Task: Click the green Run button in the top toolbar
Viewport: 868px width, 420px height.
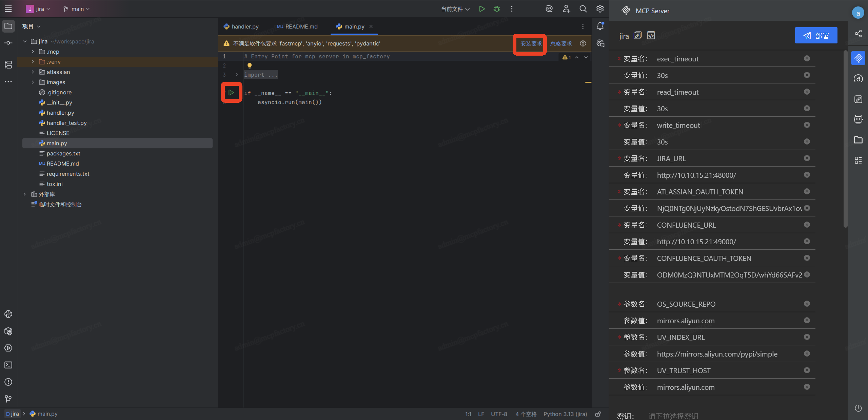Action: pyautogui.click(x=481, y=9)
